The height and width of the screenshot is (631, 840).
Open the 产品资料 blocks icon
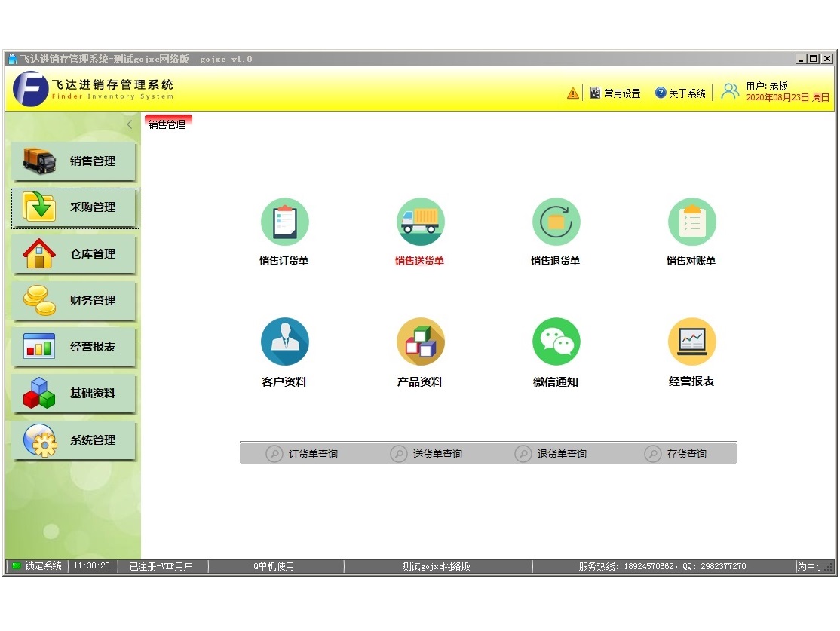point(420,342)
